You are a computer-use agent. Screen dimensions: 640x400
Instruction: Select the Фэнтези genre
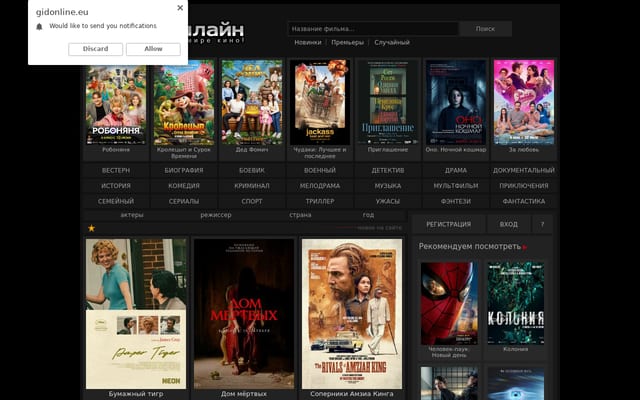(456, 201)
